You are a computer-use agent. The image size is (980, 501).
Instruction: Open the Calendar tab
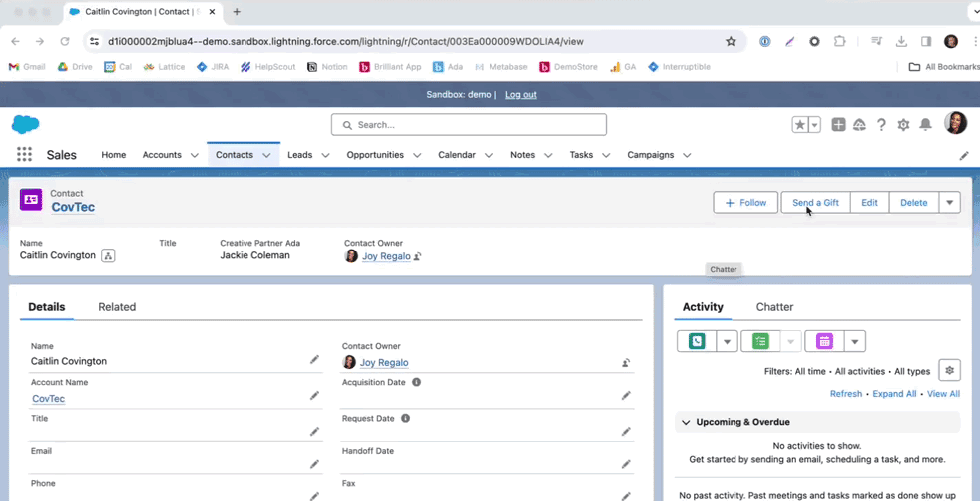(457, 155)
